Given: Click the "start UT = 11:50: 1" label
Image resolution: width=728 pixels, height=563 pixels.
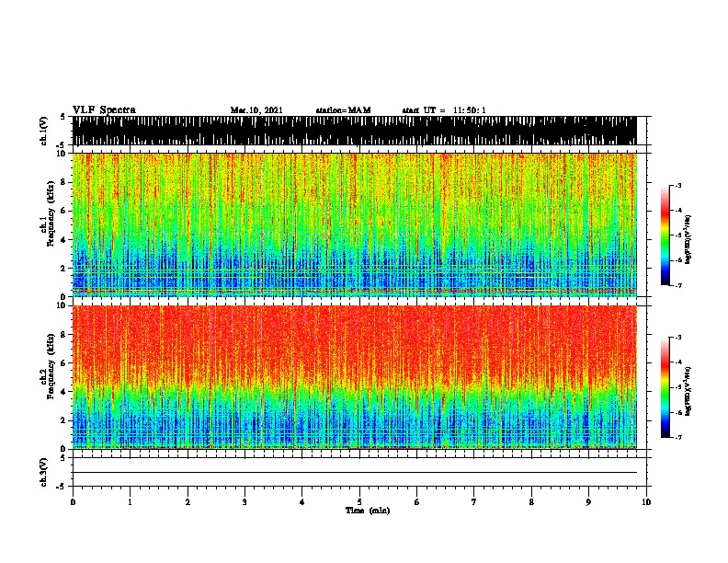Looking at the screenshot, I should click(444, 110).
